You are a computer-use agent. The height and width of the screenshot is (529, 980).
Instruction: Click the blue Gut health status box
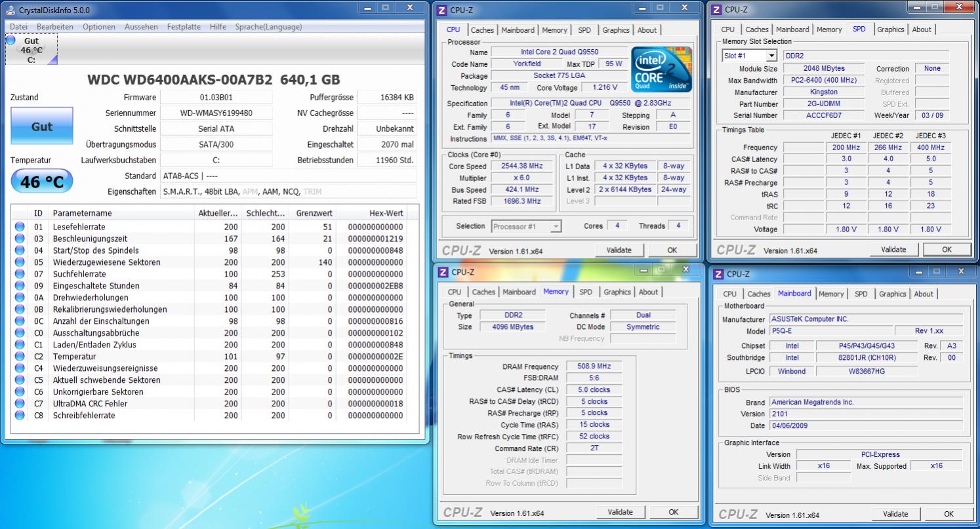point(42,127)
